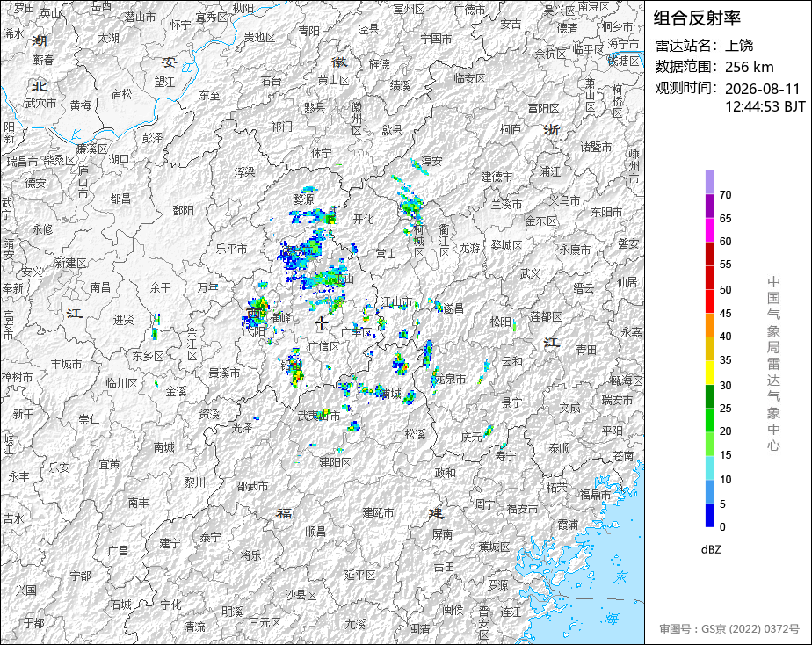Click the map label 鄱阳
The height and width of the screenshot is (645, 812).
(x=184, y=210)
